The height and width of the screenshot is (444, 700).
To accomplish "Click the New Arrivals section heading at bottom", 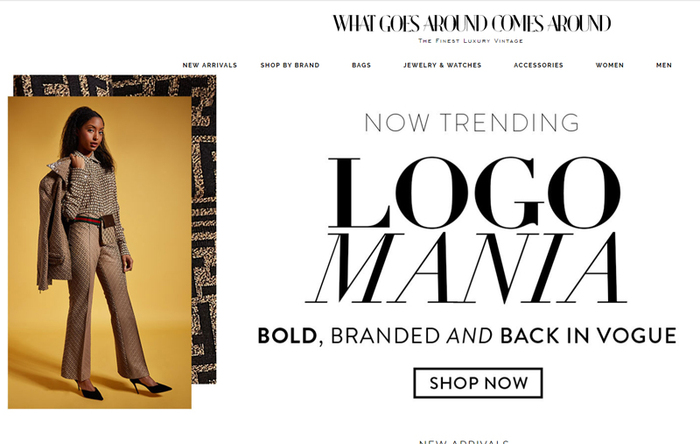I will click(464, 441).
